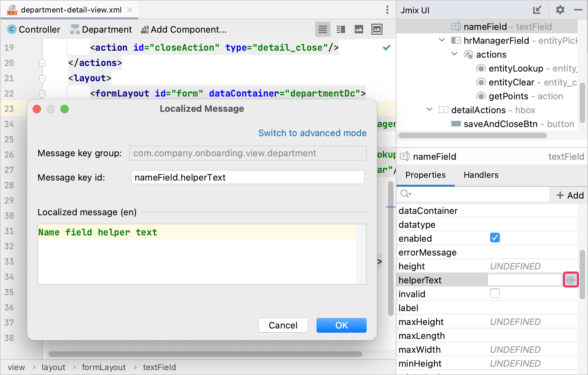588x375 pixels.
Task: Click properties panel vertical scrollbar
Action: [x=582, y=274]
